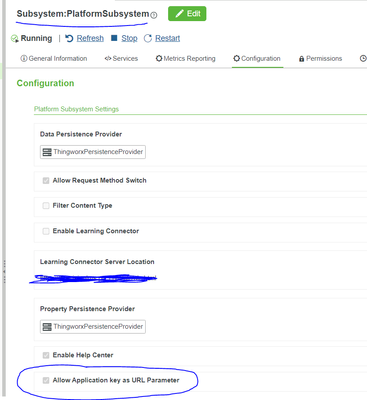Toggle Allow Application key as URL Parameter checkbox

[46, 380]
